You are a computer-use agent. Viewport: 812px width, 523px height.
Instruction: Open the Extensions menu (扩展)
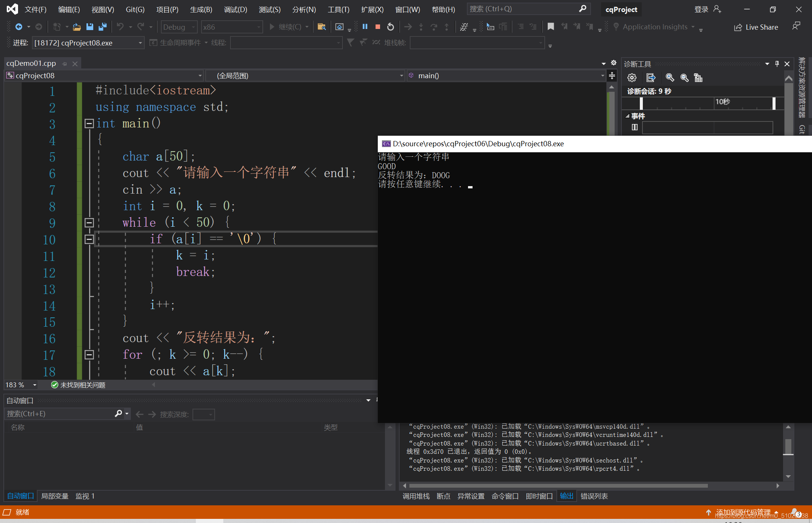[372, 9]
